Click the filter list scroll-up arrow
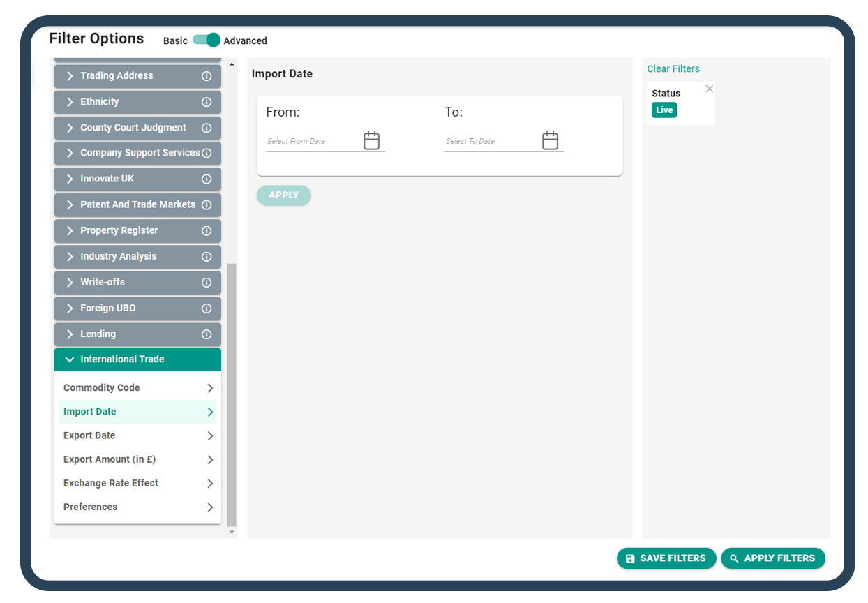This screenshot has width=868, height=603. [x=232, y=64]
